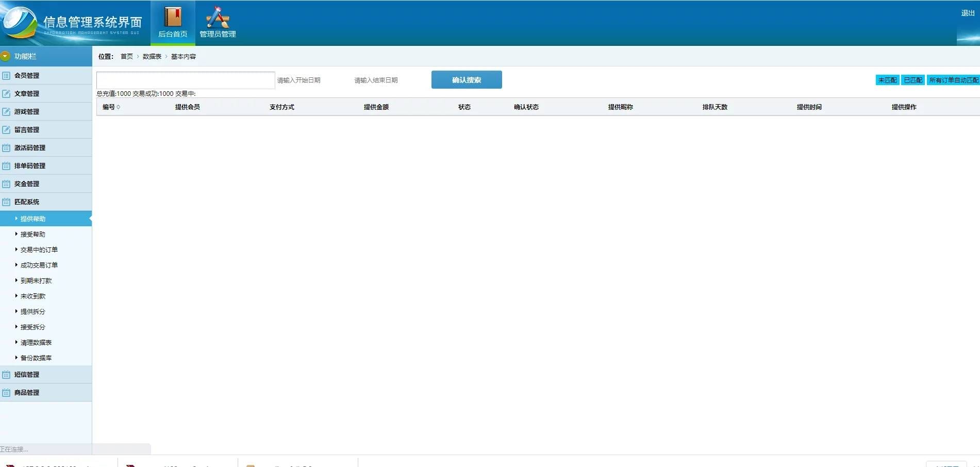Open the 接受帮助 submenu item

(x=32, y=233)
